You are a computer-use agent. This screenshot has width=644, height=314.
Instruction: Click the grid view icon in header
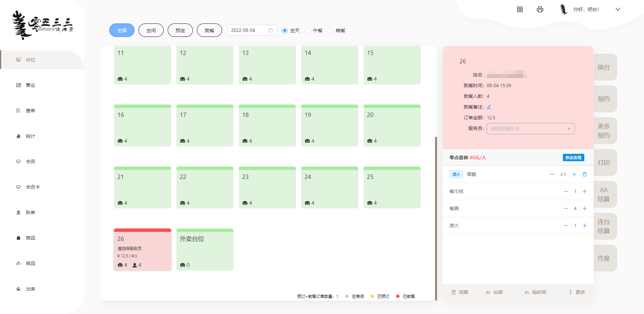click(520, 9)
